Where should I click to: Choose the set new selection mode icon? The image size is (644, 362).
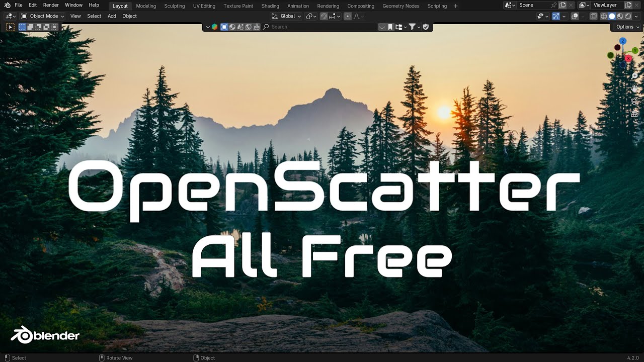(x=23, y=27)
